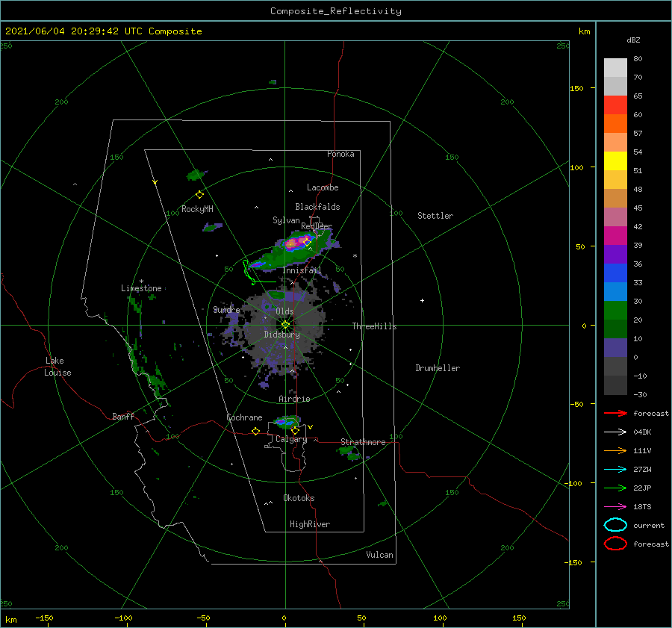Viewport: 672px width, 628px height.
Task: Click the 80 value on dBZ scale
Action: click(638, 59)
